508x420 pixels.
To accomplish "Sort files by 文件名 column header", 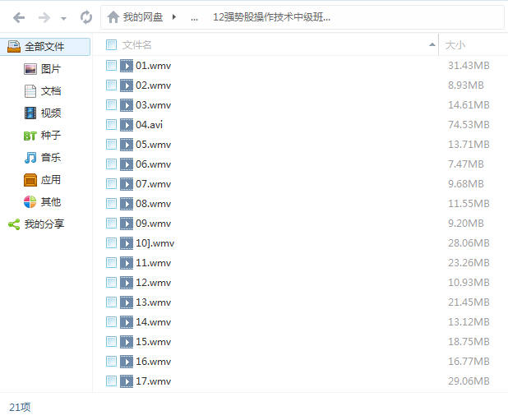I will [x=137, y=45].
